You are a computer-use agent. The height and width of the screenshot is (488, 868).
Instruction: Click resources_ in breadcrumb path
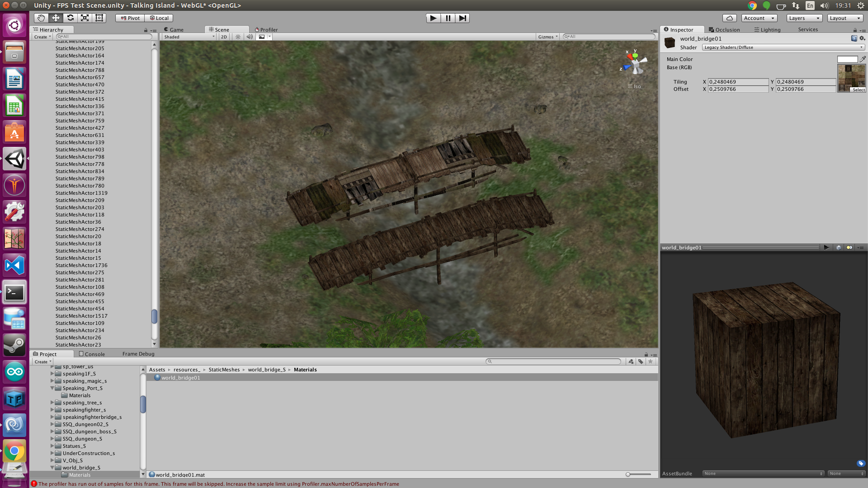pyautogui.click(x=187, y=370)
